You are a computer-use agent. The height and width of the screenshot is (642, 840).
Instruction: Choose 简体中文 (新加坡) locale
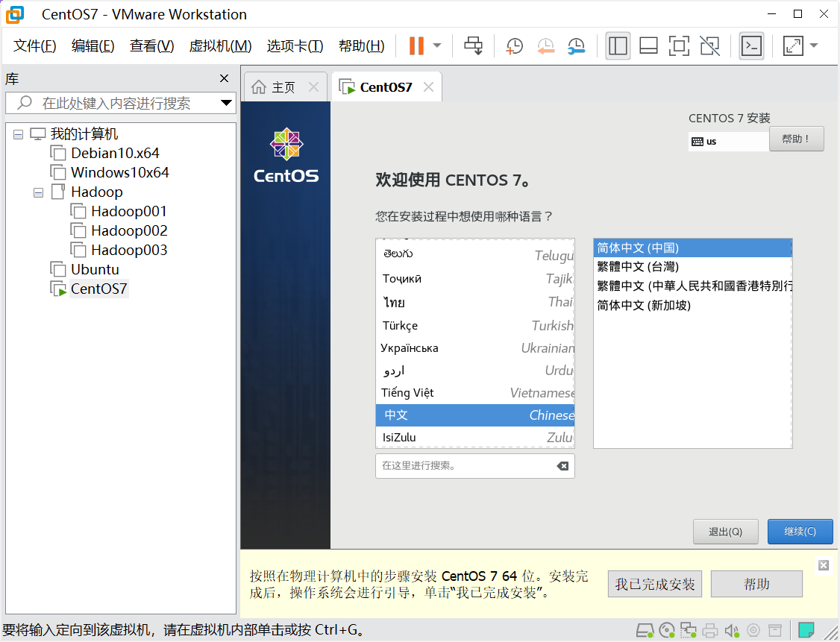pyautogui.click(x=693, y=305)
